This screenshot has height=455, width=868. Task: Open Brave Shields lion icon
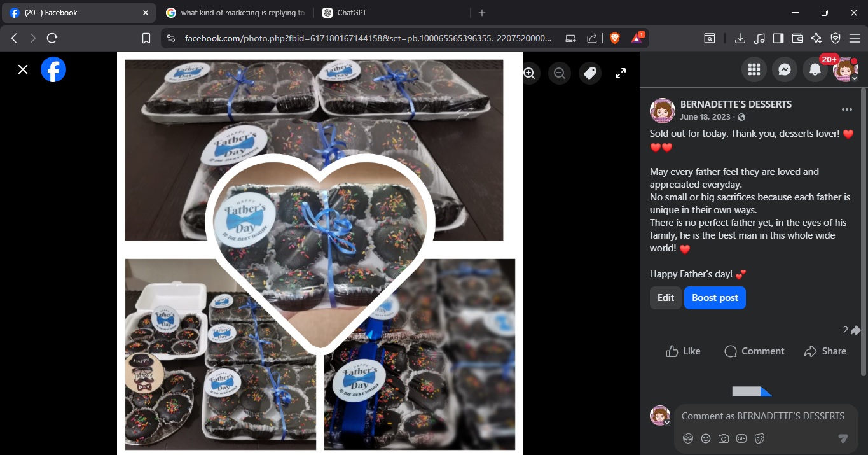coord(614,38)
